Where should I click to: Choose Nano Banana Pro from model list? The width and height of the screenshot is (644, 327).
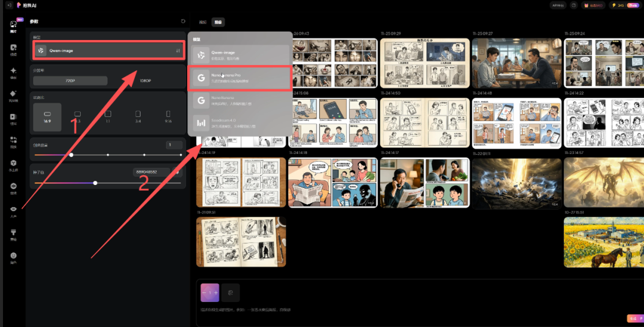coord(239,78)
